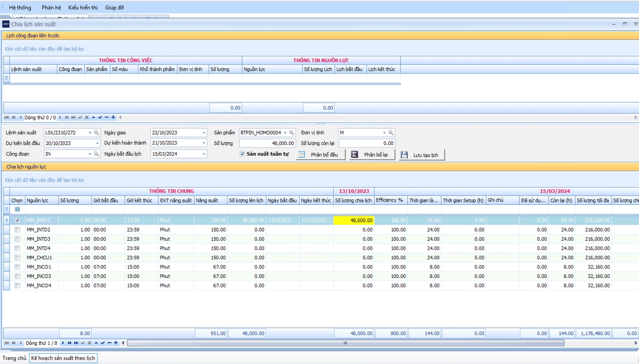Open Giúp đỡ menu
The width and height of the screenshot is (639, 364).
coord(115,8)
